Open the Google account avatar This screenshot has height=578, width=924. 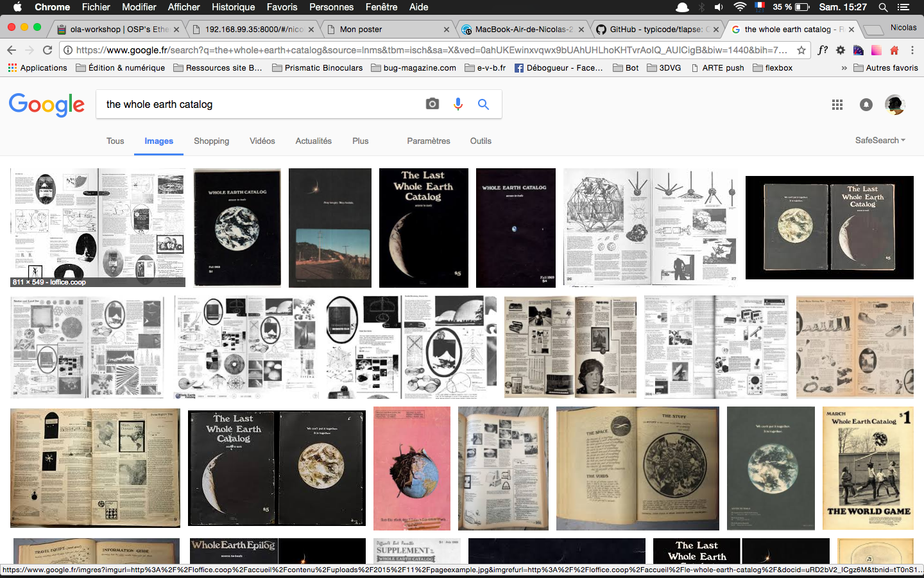pyautogui.click(x=894, y=105)
